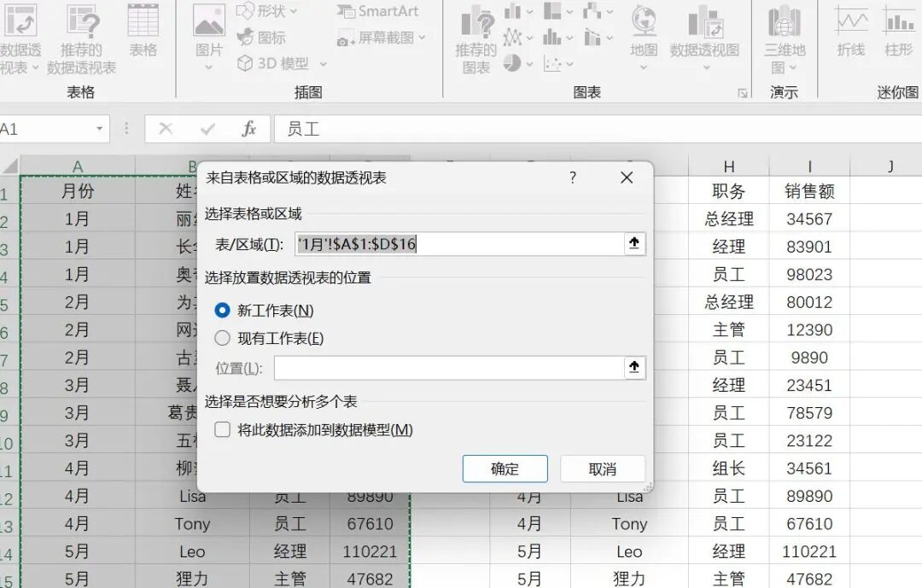Click the 销售额 header cell

pyautogui.click(x=809, y=190)
